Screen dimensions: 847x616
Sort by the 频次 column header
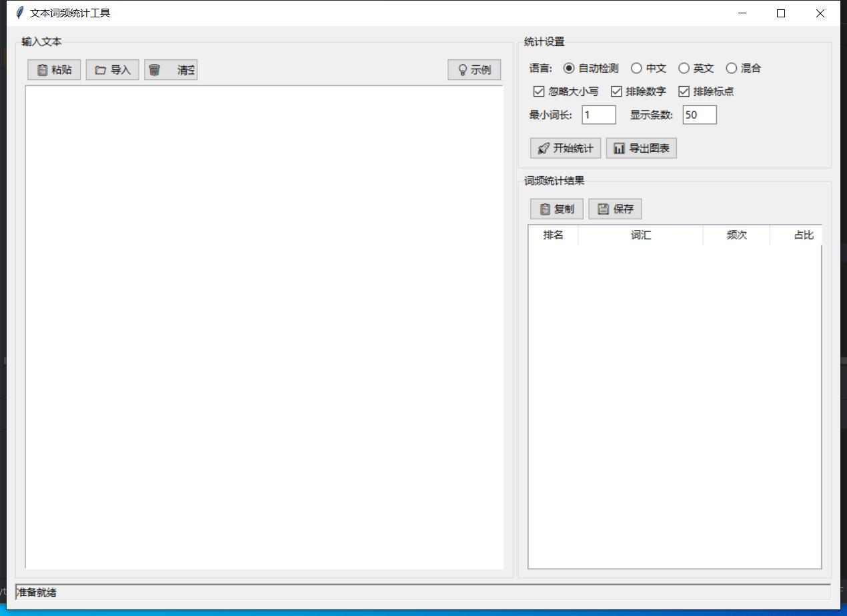coord(736,235)
